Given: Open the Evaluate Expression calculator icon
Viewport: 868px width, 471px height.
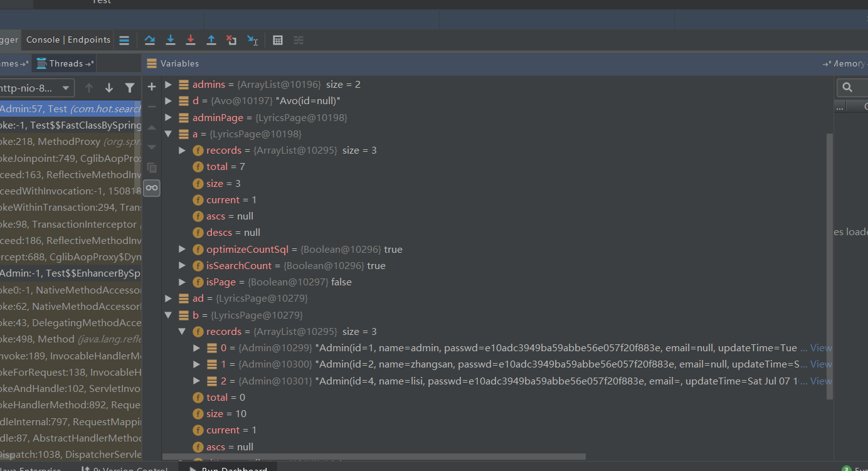Looking at the screenshot, I should [x=278, y=40].
